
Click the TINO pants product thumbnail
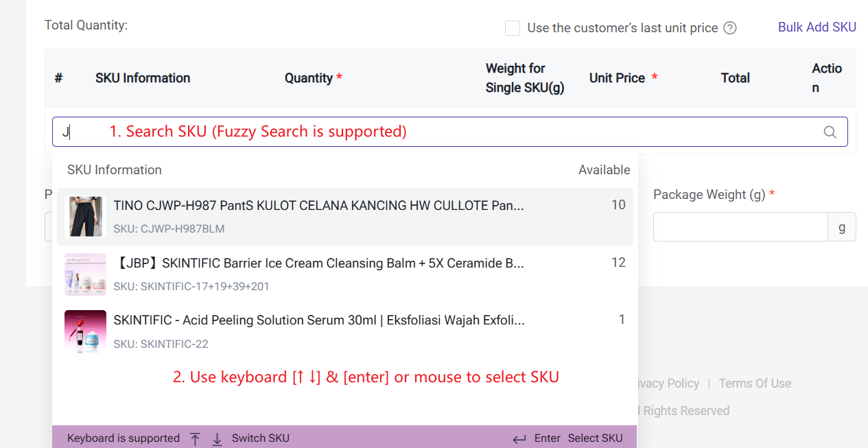pos(86,217)
